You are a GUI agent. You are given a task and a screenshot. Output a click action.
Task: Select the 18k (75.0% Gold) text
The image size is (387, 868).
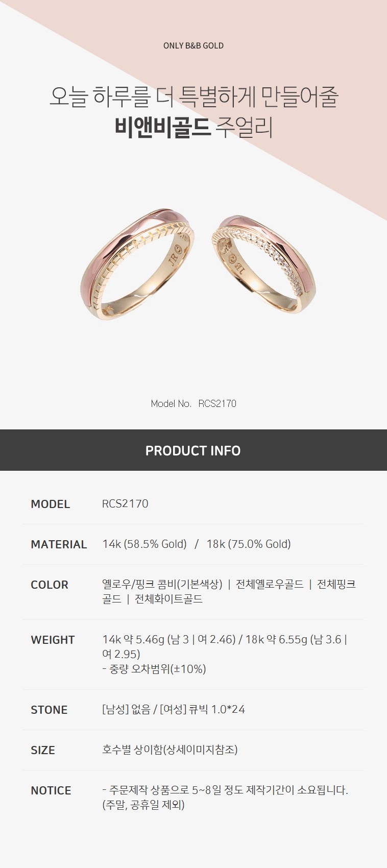pyautogui.click(x=249, y=544)
